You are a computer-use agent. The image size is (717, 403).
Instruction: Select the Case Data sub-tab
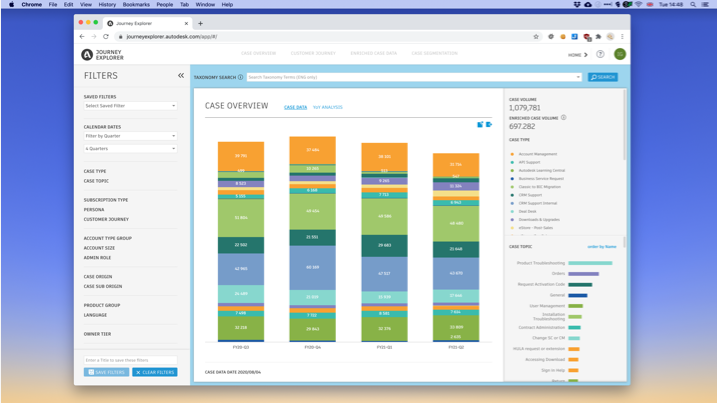click(x=295, y=107)
